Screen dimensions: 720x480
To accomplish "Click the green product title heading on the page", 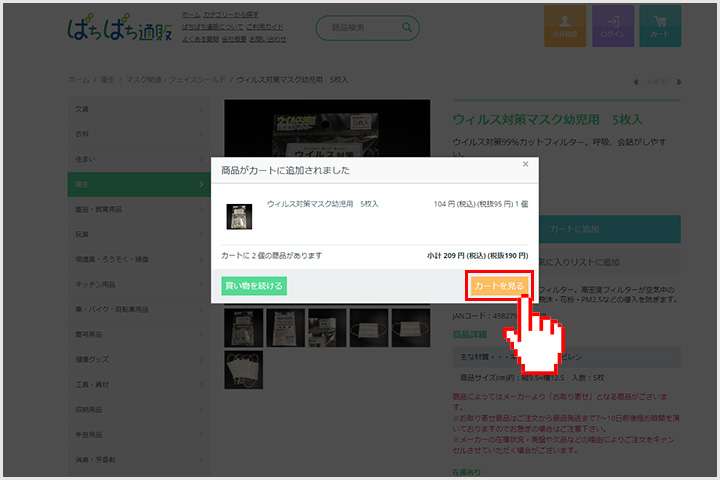I will [x=547, y=120].
